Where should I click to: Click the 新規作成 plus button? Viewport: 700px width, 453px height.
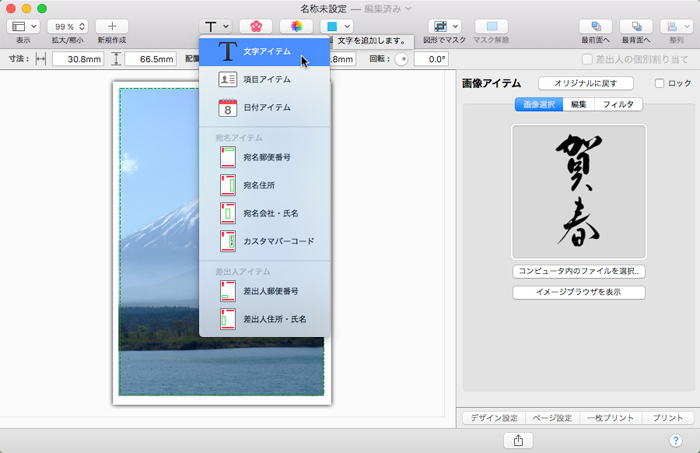coord(111,26)
